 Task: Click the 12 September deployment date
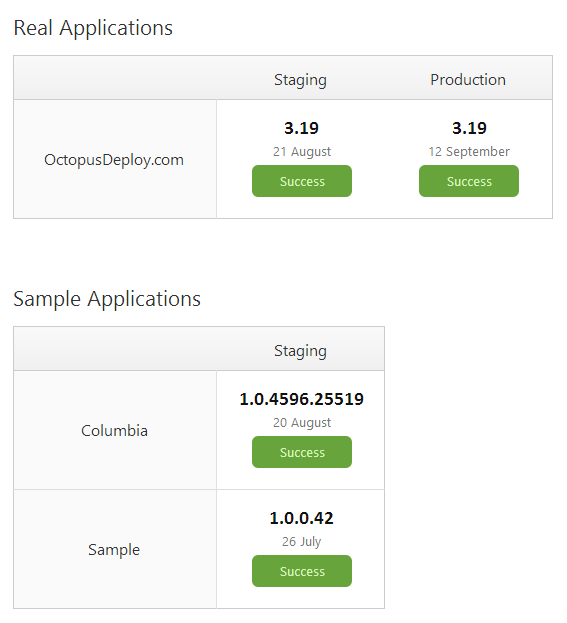(469, 152)
